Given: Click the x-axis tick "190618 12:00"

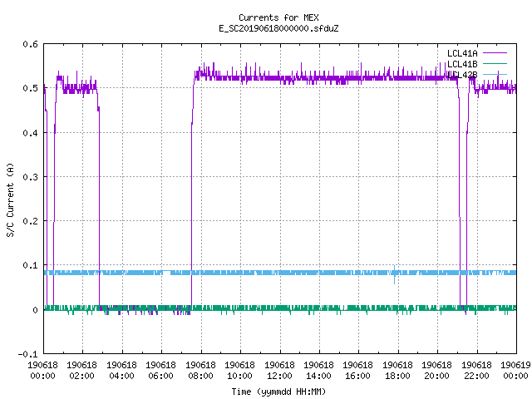Looking at the screenshot, I should [279, 370].
